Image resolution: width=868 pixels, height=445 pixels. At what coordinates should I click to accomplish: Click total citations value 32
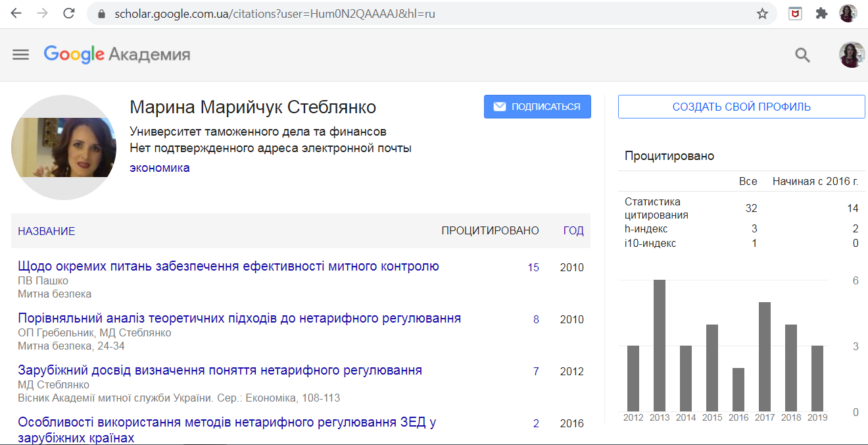752,209
